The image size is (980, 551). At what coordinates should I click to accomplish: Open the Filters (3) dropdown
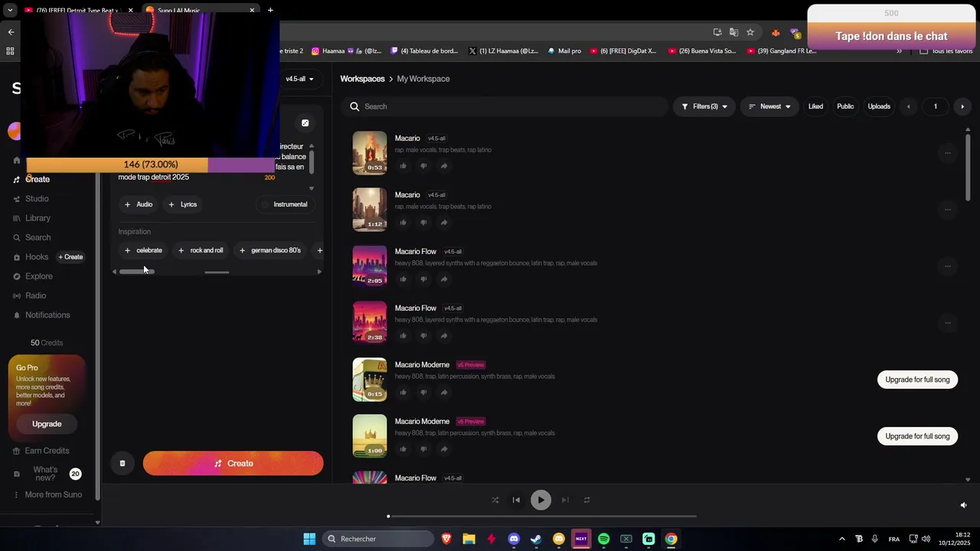pos(704,106)
